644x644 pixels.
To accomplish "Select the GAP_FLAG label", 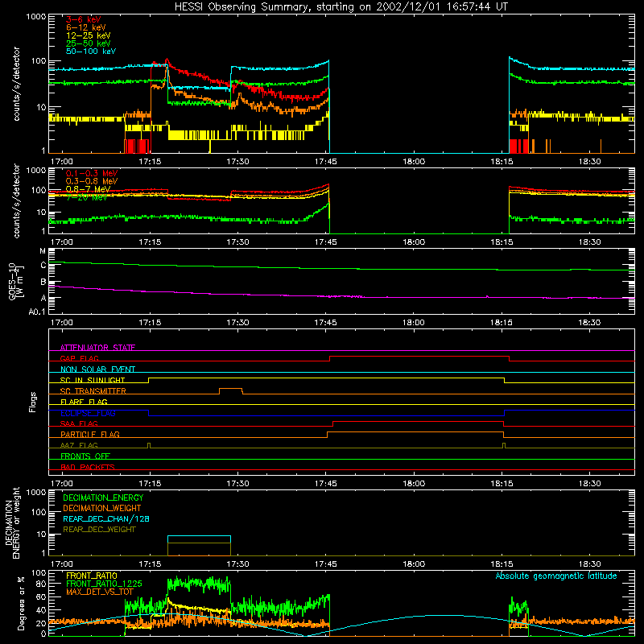I will pyautogui.click(x=79, y=358).
